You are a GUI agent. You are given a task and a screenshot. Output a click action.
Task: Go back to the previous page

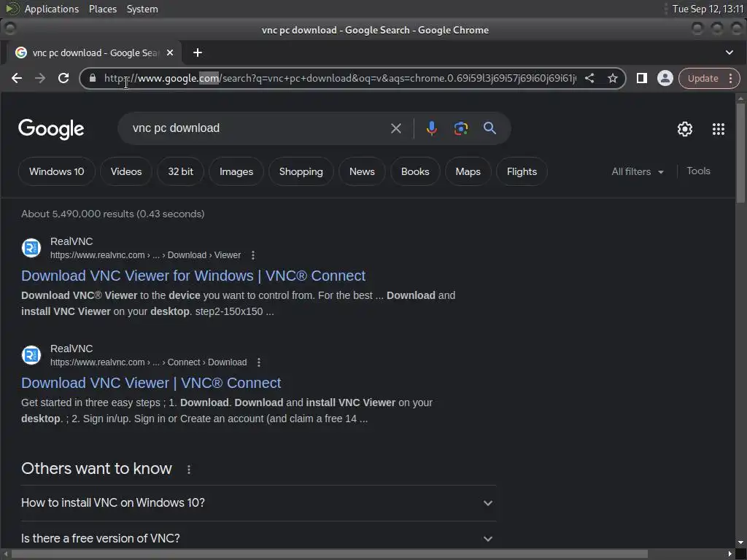pos(17,78)
